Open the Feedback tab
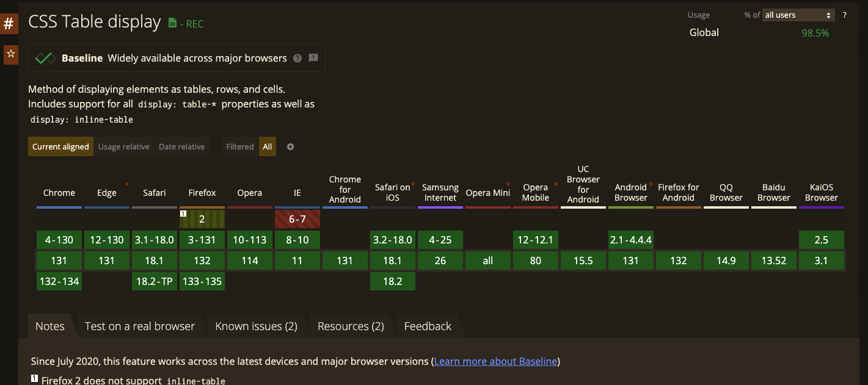This screenshot has width=868, height=385. 428,326
